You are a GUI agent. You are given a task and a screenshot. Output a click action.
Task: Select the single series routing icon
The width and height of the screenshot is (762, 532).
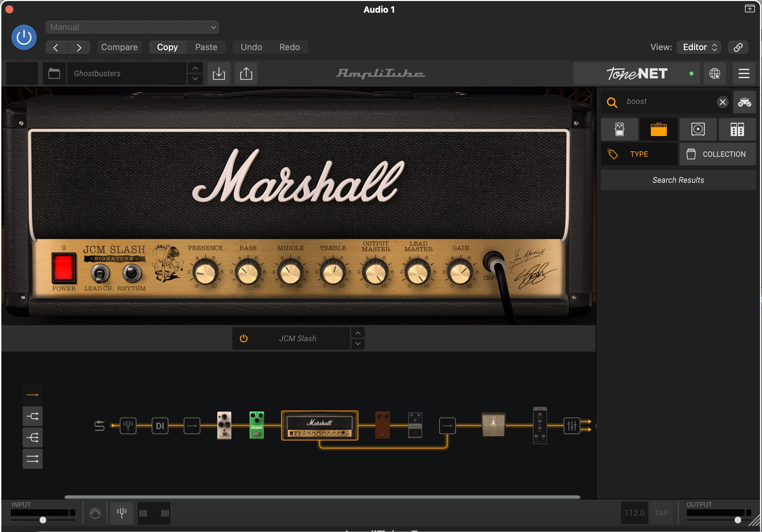point(32,395)
